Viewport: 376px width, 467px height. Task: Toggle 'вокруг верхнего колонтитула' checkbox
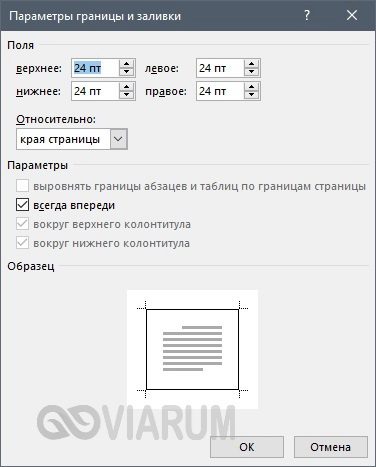pyautogui.click(x=22, y=224)
